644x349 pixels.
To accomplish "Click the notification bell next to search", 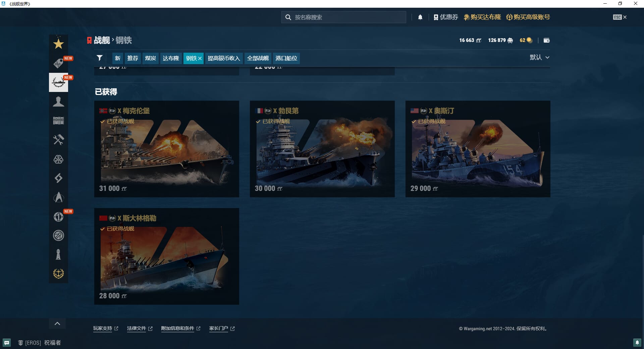I will (420, 17).
